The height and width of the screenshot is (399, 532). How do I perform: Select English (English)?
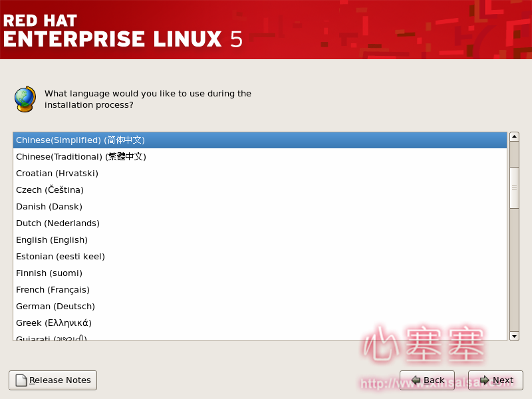(260, 240)
